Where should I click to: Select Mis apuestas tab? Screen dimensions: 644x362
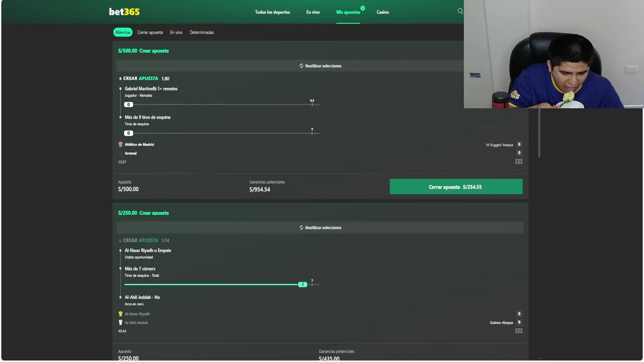(348, 12)
